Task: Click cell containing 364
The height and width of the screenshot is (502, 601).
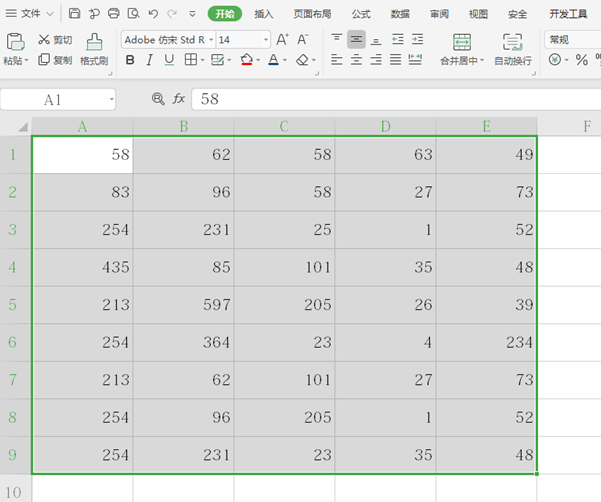Action: [184, 342]
